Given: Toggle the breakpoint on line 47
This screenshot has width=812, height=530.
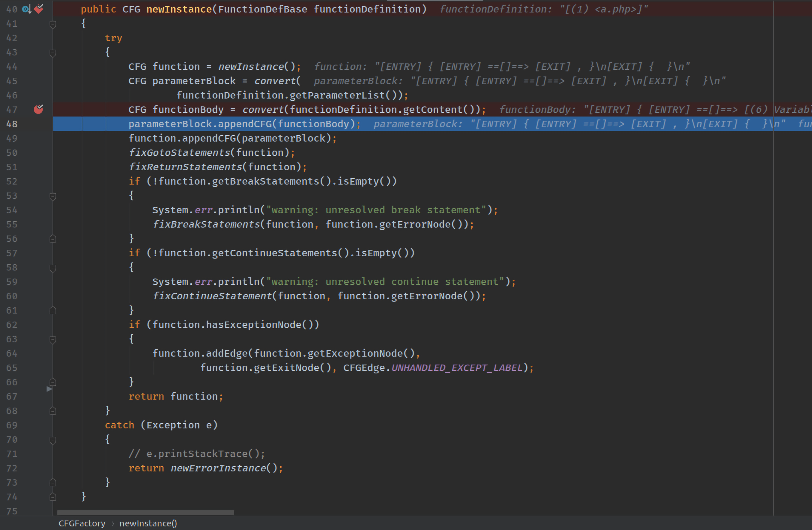Looking at the screenshot, I should click(x=39, y=109).
